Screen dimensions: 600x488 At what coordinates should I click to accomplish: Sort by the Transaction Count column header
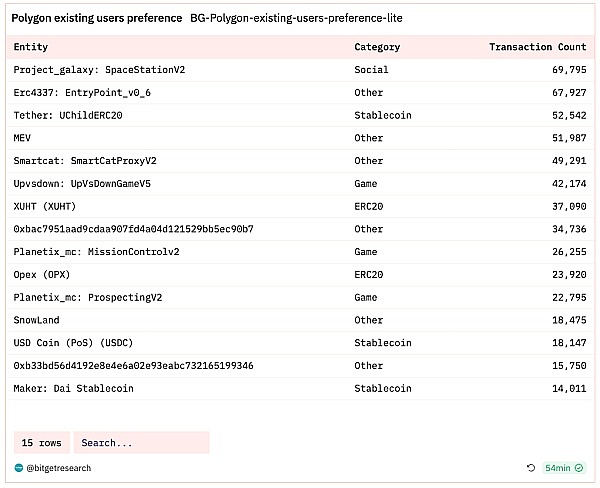537,47
